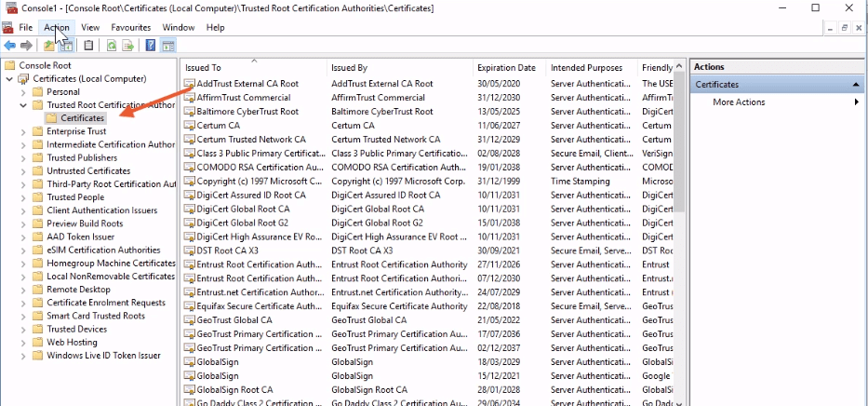Expand the Personal store node
868x406 pixels.
tap(23, 92)
